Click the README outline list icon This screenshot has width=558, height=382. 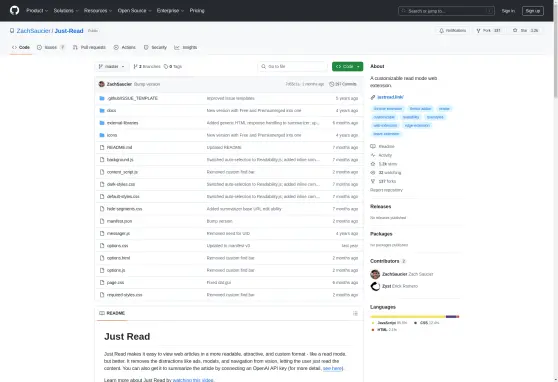click(x=355, y=313)
